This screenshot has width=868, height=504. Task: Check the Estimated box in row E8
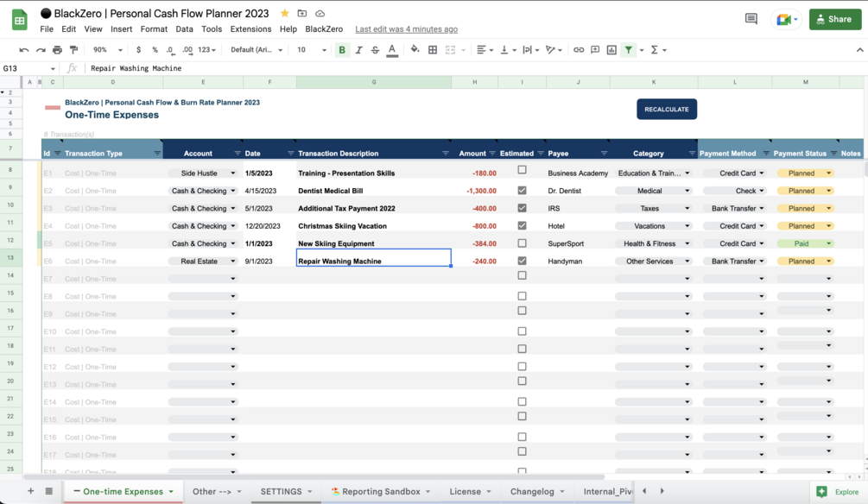coord(522,296)
